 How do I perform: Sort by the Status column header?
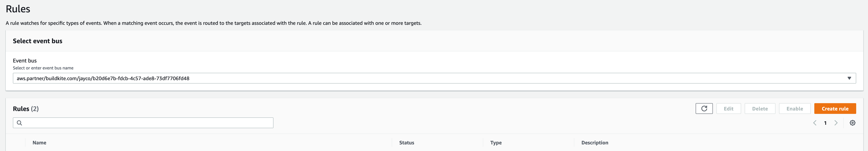click(406, 143)
